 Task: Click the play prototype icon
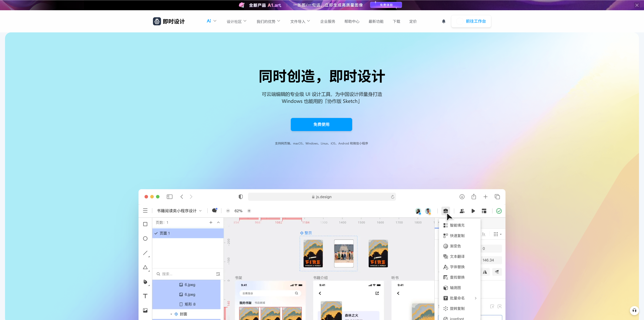coord(473,211)
